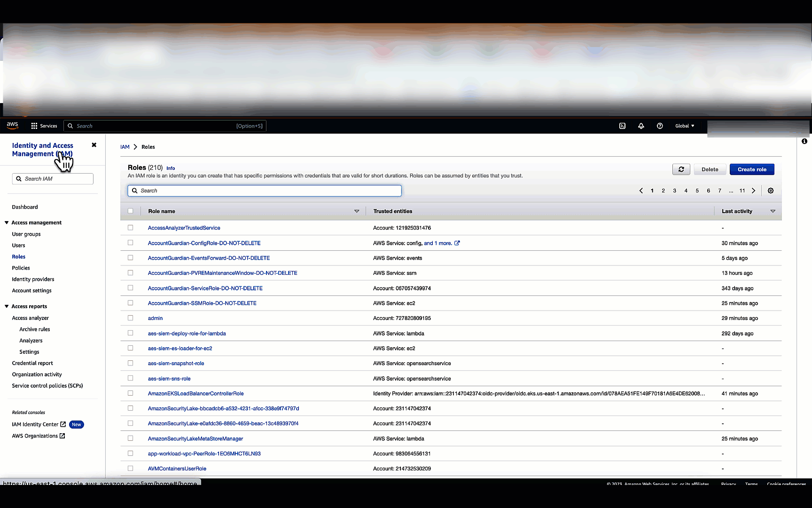Open the admin role link

point(156,318)
